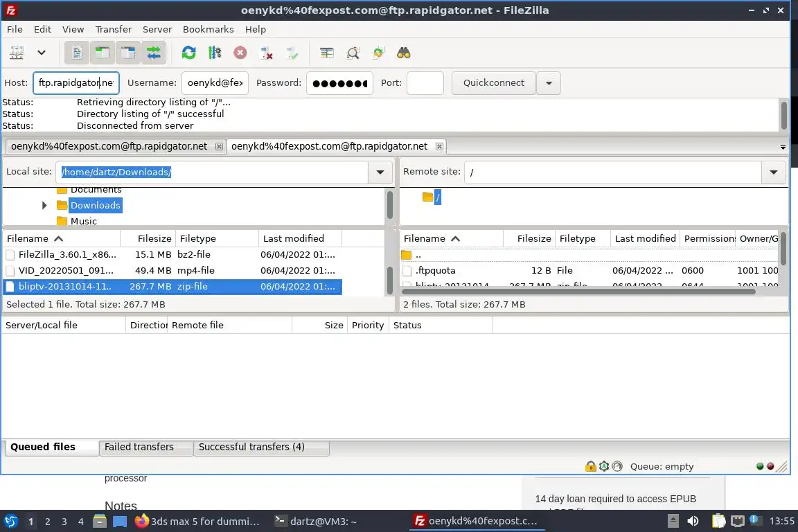The image size is (798, 532).
Task: Expand the Remote site path dropdown
Action: tap(774, 172)
